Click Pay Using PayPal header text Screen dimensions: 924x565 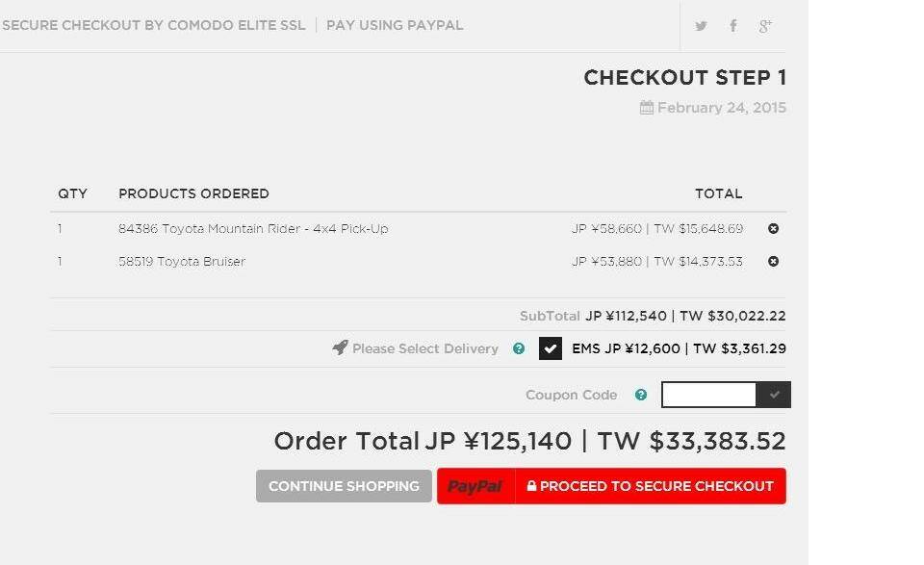point(395,25)
